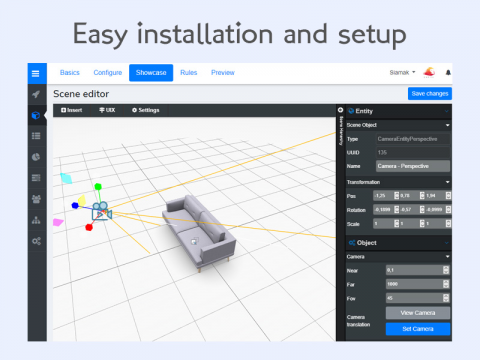
Task: Collapse the Object panel chevron
Action: [x=447, y=243]
